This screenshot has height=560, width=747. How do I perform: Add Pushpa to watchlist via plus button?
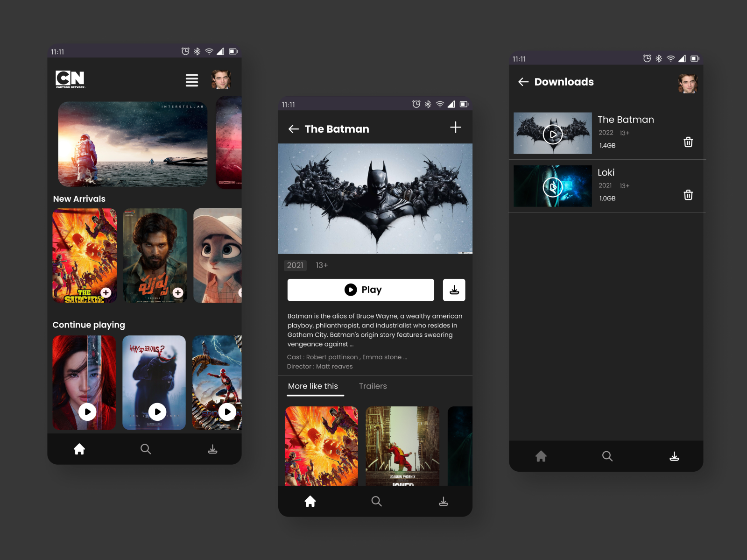point(178,293)
